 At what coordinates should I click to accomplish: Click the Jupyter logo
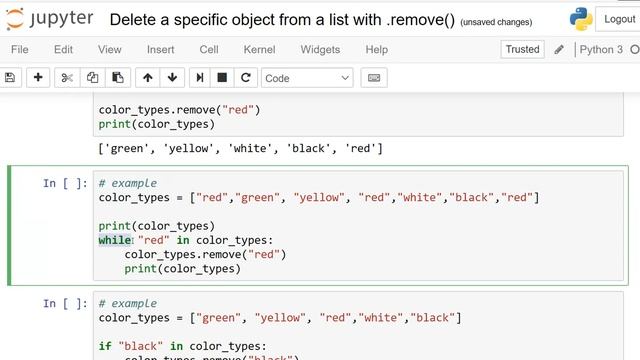pyautogui.click(x=49, y=19)
